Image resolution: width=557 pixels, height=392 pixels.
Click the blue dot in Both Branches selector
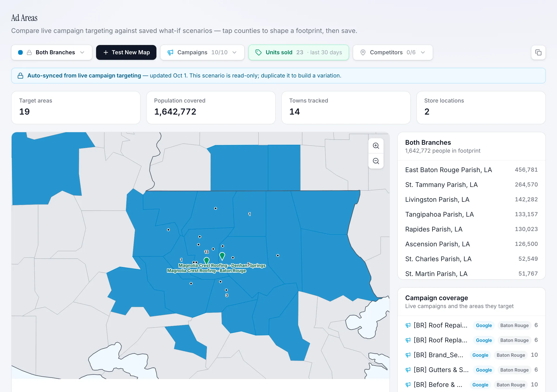pyautogui.click(x=20, y=52)
